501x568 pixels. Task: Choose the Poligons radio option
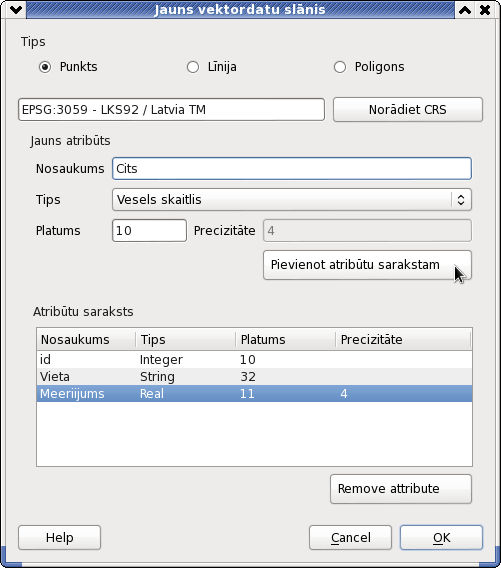(x=340, y=67)
